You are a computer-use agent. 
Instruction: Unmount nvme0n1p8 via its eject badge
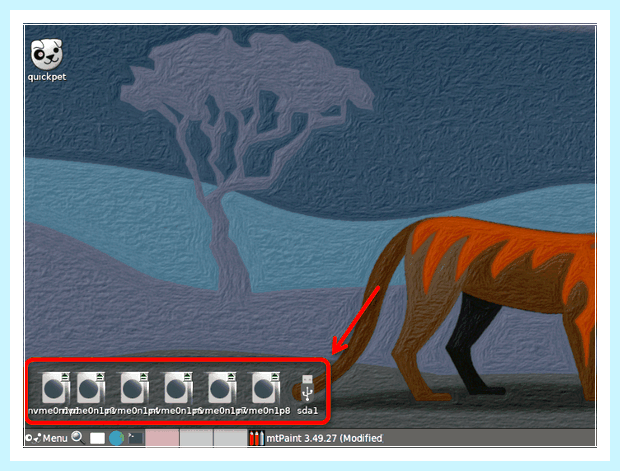(x=275, y=376)
